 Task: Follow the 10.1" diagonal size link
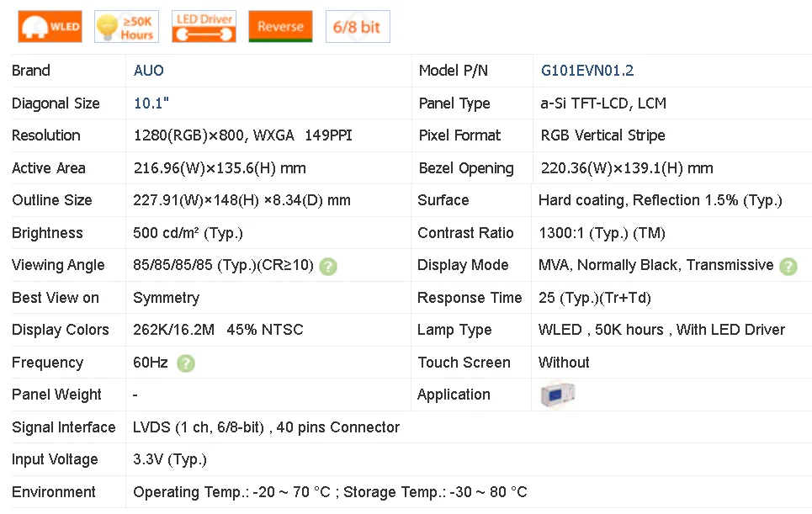tap(151, 103)
